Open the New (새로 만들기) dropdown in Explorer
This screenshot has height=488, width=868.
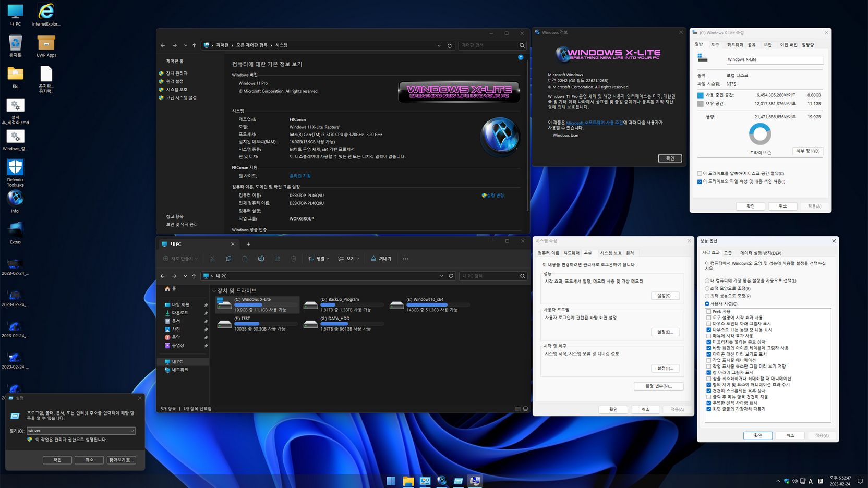point(180,259)
